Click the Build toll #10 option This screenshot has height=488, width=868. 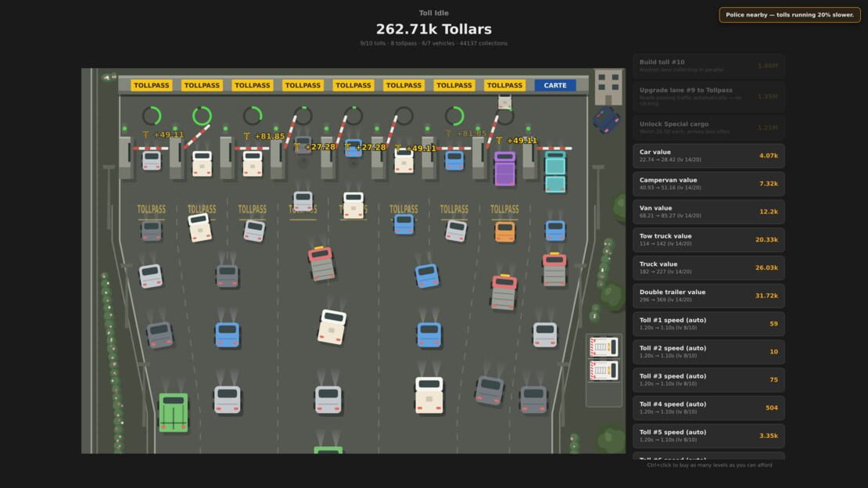pos(708,66)
